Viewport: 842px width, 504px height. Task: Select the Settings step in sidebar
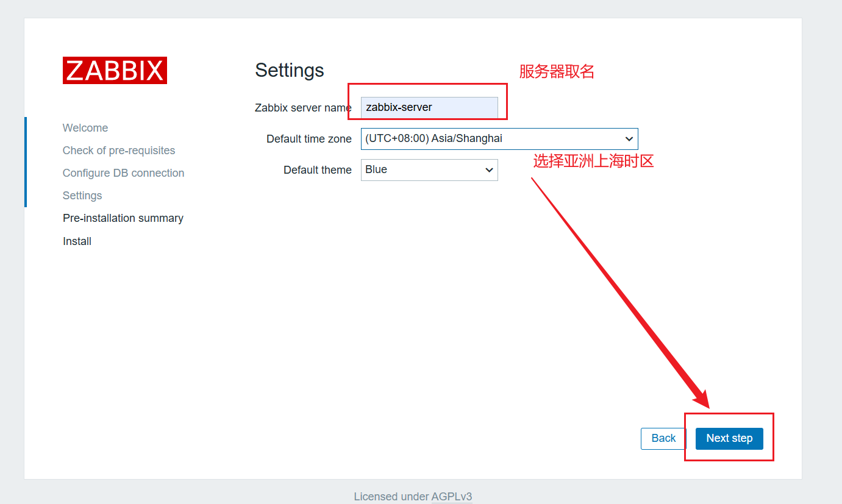[x=82, y=196]
